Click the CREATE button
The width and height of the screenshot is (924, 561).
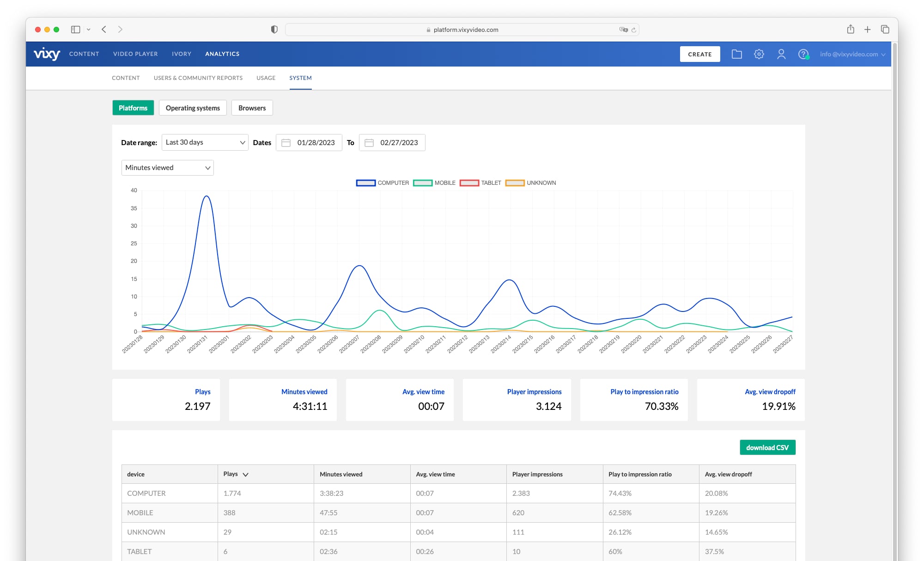pos(700,54)
